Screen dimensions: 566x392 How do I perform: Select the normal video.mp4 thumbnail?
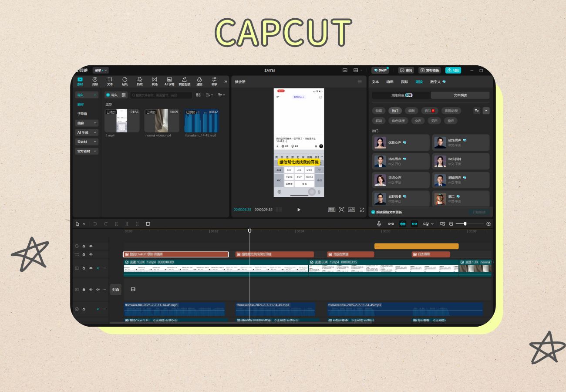pos(162,121)
